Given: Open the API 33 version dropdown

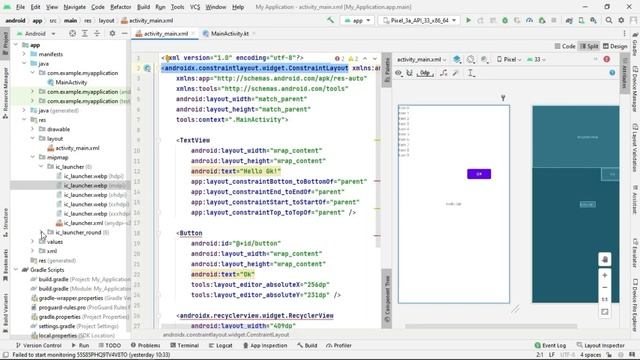Looking at the screenshot, I should point(536,60).
